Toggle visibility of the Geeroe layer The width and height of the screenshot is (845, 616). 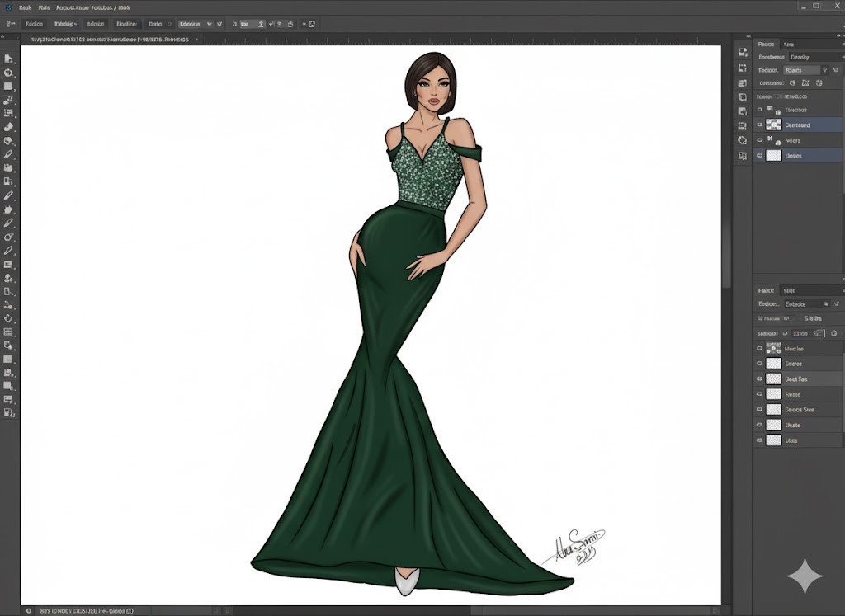(x=760, y=364)
